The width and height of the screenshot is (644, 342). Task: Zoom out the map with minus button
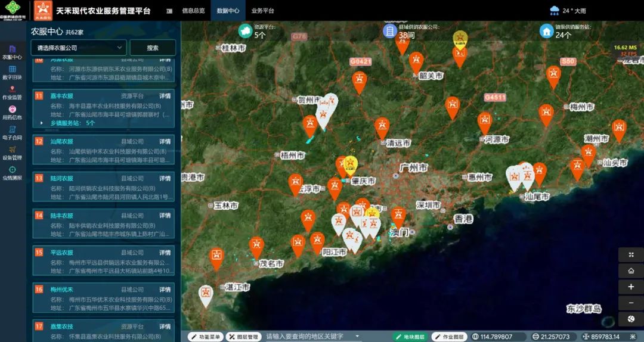point(631,303)
